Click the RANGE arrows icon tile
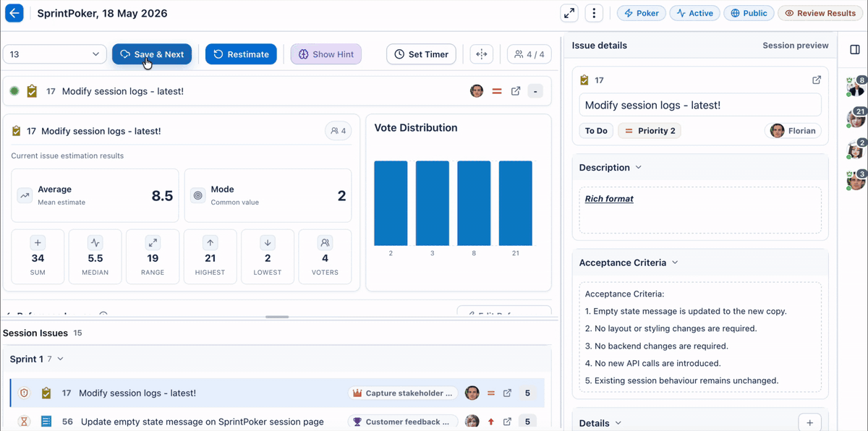 point(153,243)
